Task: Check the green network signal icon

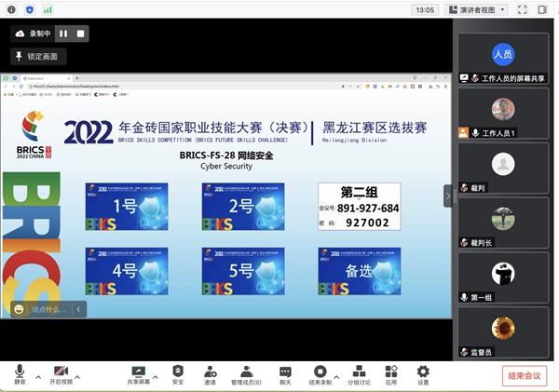Action: pos(48,10)
